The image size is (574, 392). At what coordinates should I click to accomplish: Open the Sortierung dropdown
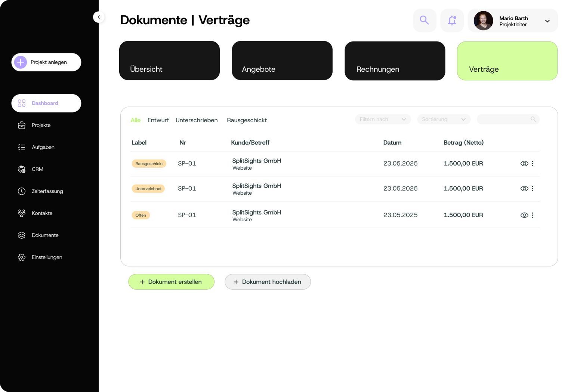point(444,120)
